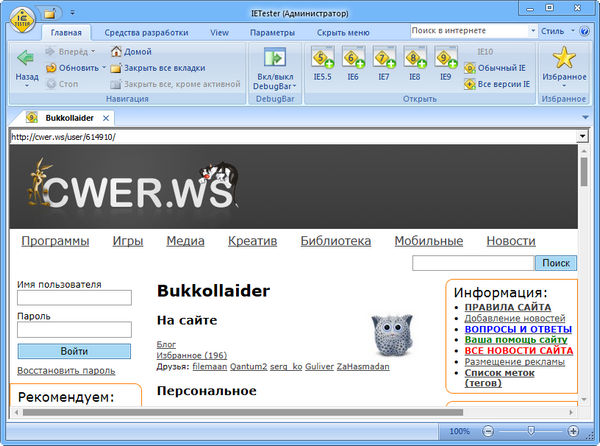This screenshot has width=600, height=446.
Task: Click the Home (Домой) house icon
Action: (117, 52)
